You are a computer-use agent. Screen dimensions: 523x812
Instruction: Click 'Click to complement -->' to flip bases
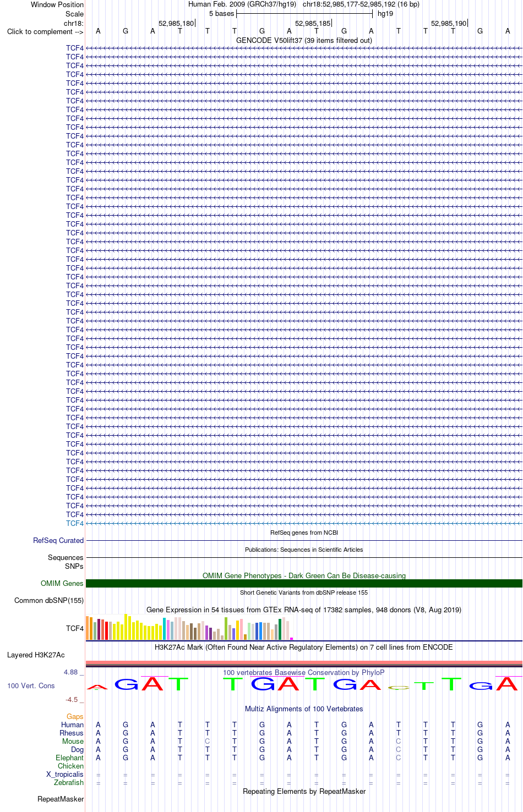45,31
